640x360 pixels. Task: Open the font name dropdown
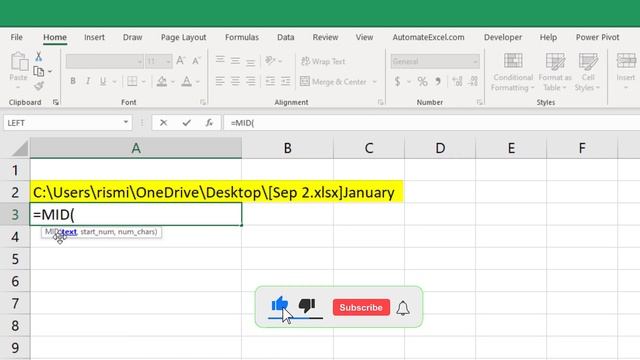[x=140, y=62]
